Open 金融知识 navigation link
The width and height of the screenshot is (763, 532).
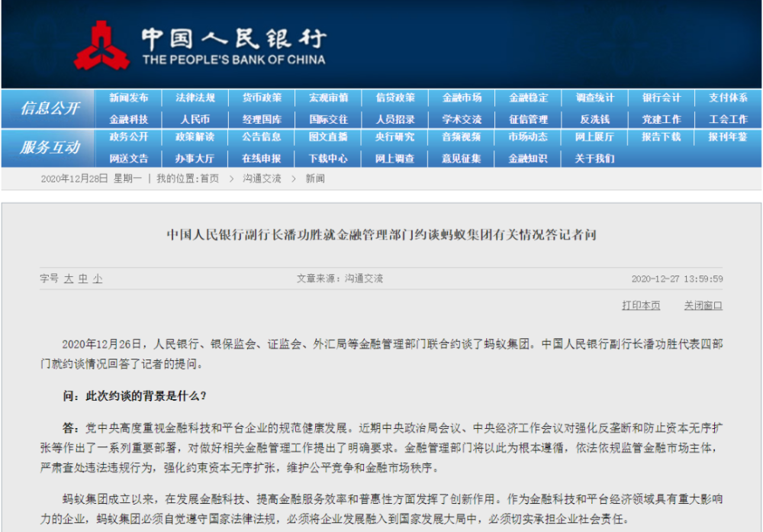[529, 158]
